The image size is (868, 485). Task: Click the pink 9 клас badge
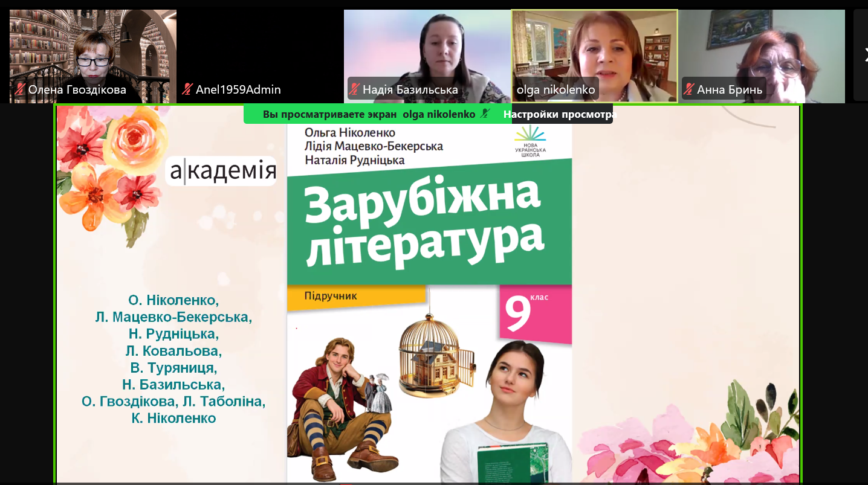click(x=535, y=313)
